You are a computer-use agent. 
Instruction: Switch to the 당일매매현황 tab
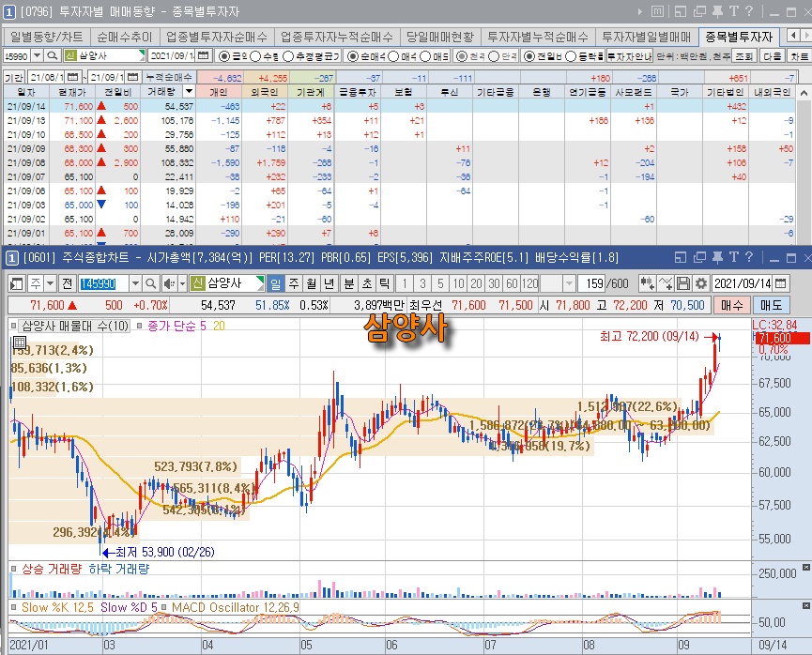pyautogui.click(x=440, y=37)
